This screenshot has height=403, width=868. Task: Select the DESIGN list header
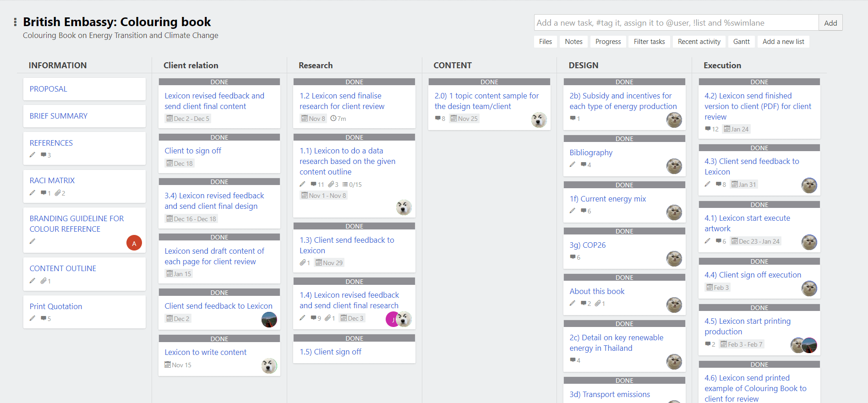click(584, 65)
